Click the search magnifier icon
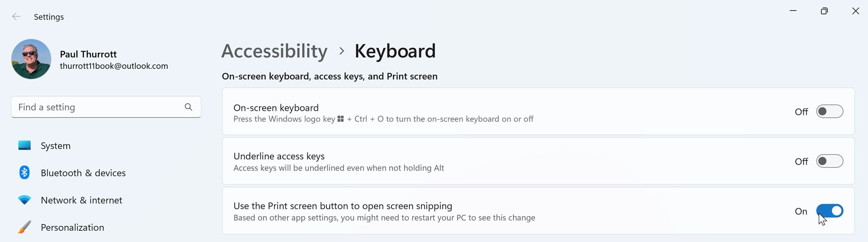 189,107
